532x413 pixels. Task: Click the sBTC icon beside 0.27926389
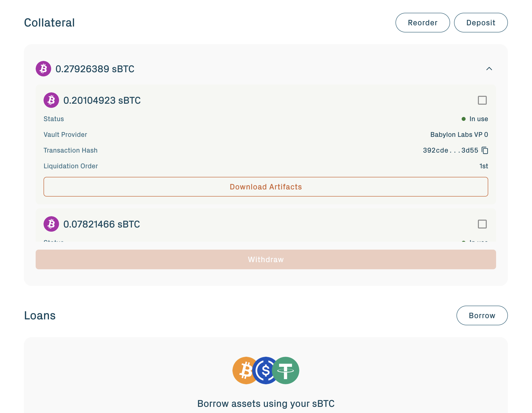pyautogui.click(x=43, y=69)
